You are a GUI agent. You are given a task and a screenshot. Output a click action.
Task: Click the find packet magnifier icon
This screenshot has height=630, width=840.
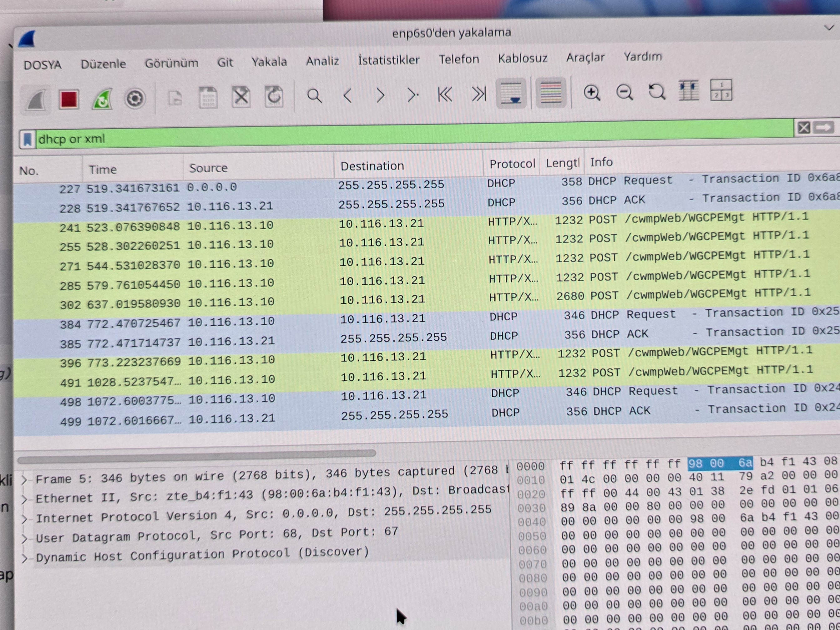(314, 96)
